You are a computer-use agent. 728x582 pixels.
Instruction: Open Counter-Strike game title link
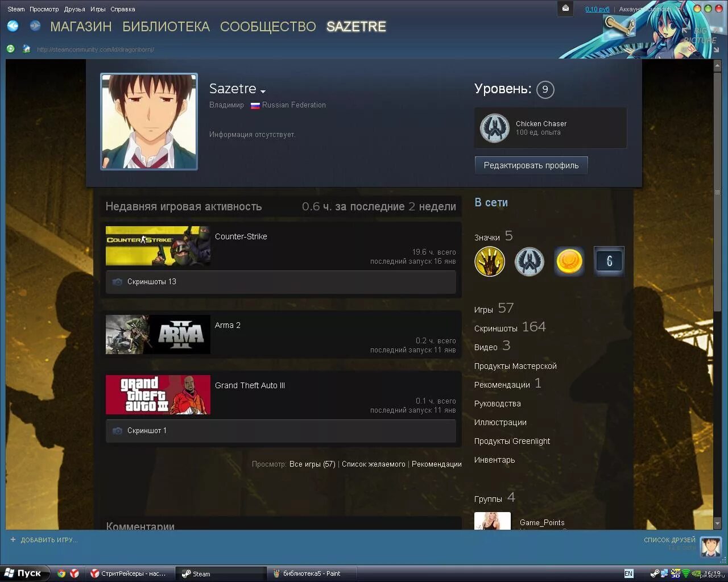click(241, 236)
